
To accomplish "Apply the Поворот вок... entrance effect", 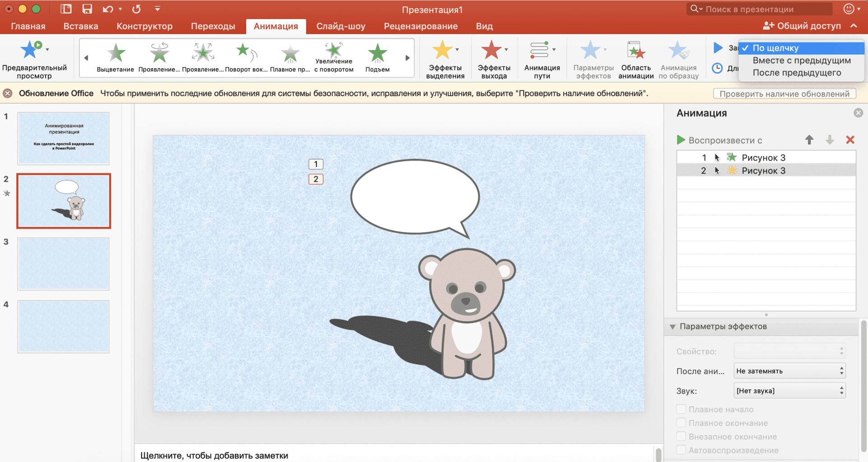I will (x=246, y=57).
